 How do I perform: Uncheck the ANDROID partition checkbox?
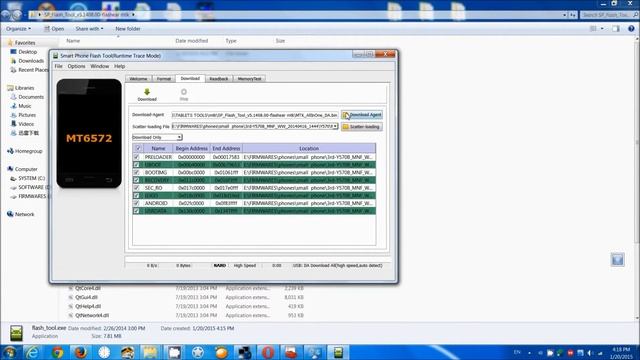coord(136,203)
